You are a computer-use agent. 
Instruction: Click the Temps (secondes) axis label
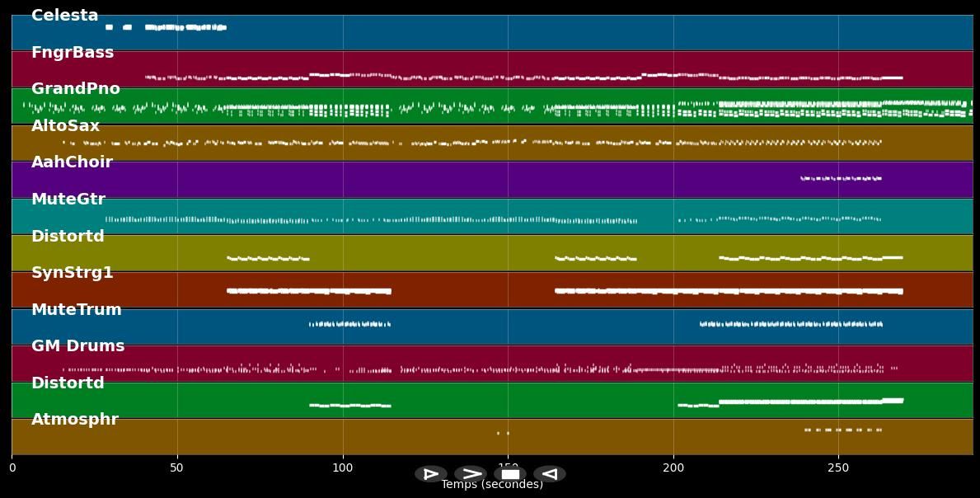(x=492, y=486)
